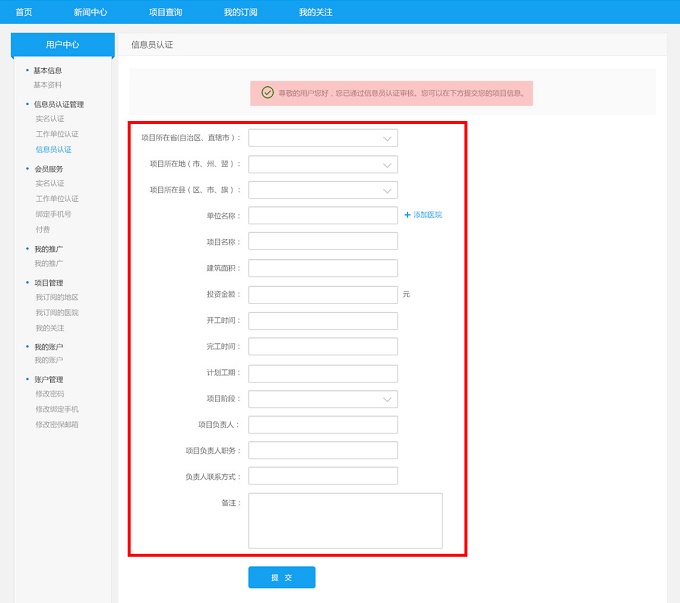This screenshot has width=680, height=603.
Task: Go to 我订阅的地区 in the sidebar
Action: [x=56, y=297]
